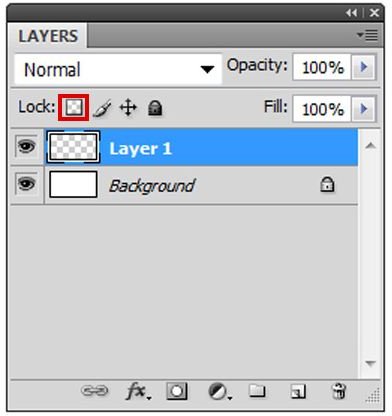392x416 pixels.
Task: Create a new layer
Action: (298, 391)
